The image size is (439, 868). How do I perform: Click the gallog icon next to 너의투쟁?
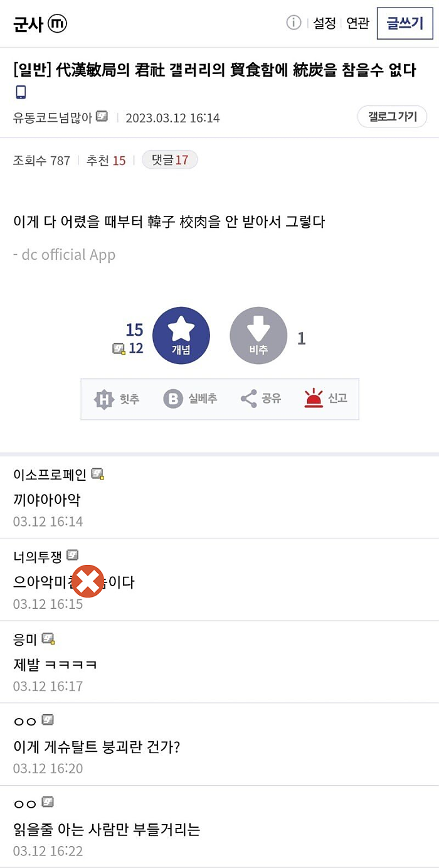point(73,555)
